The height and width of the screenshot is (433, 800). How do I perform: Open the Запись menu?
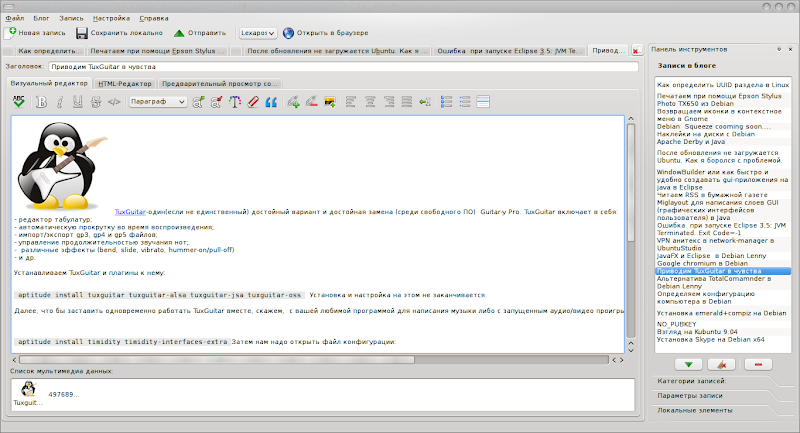point(71,18)
